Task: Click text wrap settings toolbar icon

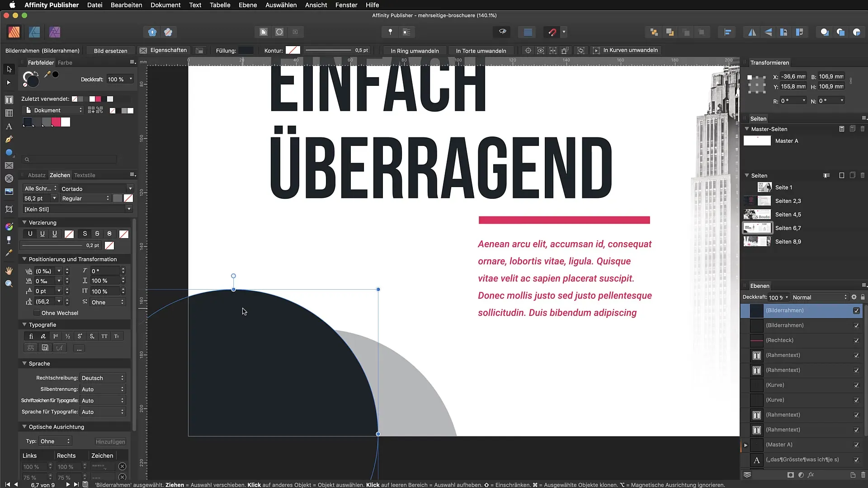Action: pyautogui.click(x=406, y=32)
